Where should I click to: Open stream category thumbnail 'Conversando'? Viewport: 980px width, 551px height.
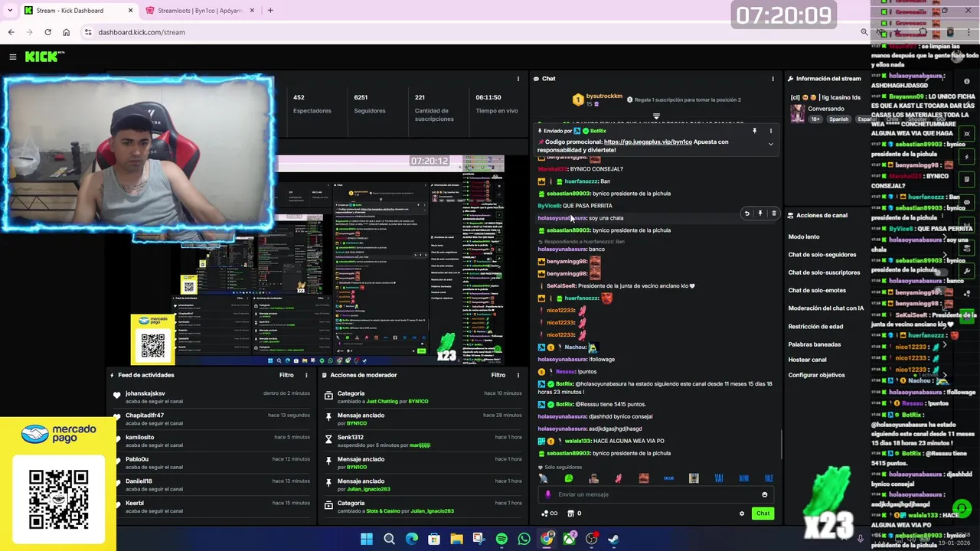click(x=797, y=113)
